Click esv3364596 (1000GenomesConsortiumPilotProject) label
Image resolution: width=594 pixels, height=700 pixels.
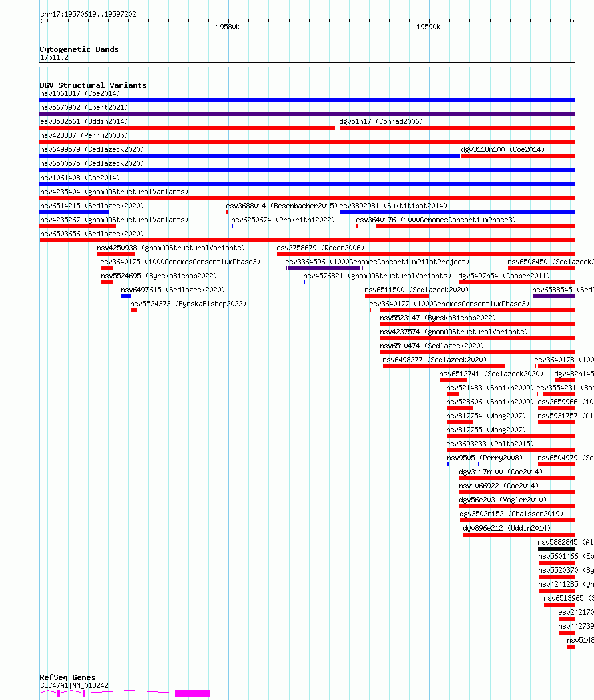point(377,262)
